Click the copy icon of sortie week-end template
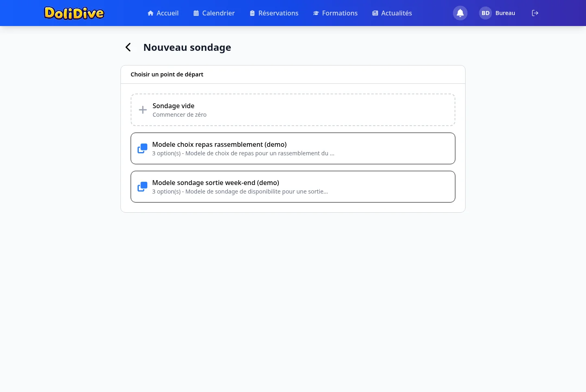Image resolution: width=586 pixels, height=392 pixels. click(x=142, y=187)
